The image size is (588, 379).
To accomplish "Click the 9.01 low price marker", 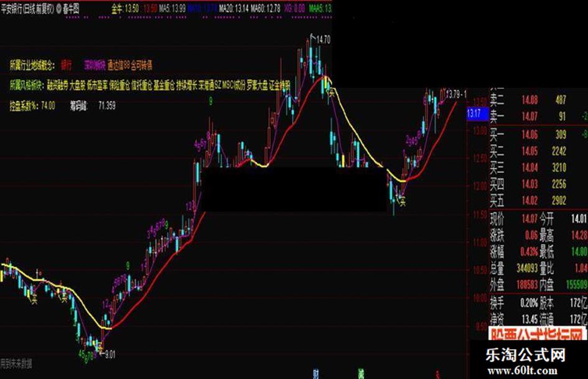I will pos(110,354).
